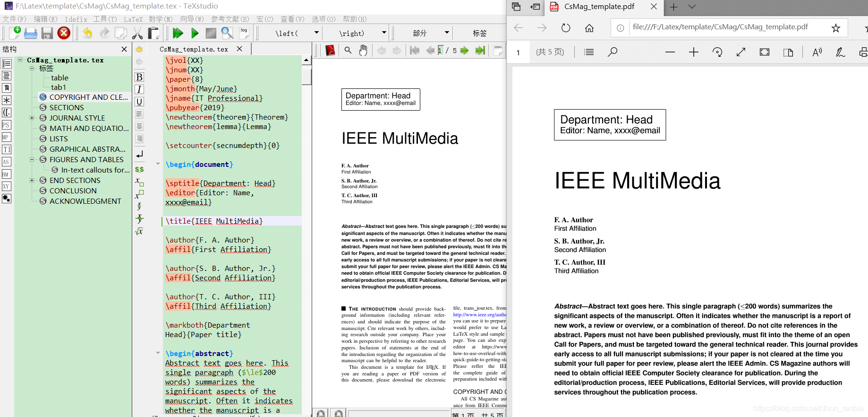Apply bold formatting in the editor sidebar
The image size is (868, 417).
[x=139, y=77]
